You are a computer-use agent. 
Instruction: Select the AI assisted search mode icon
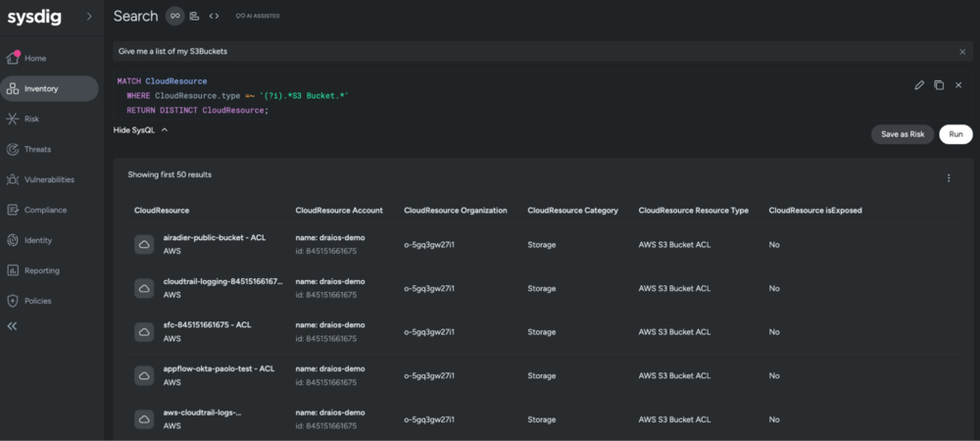175,17
